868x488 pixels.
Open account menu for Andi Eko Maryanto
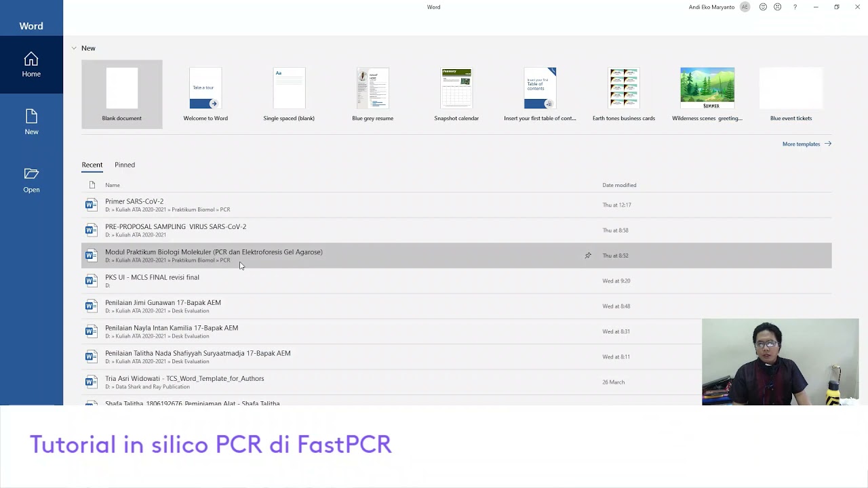(711, 7)
